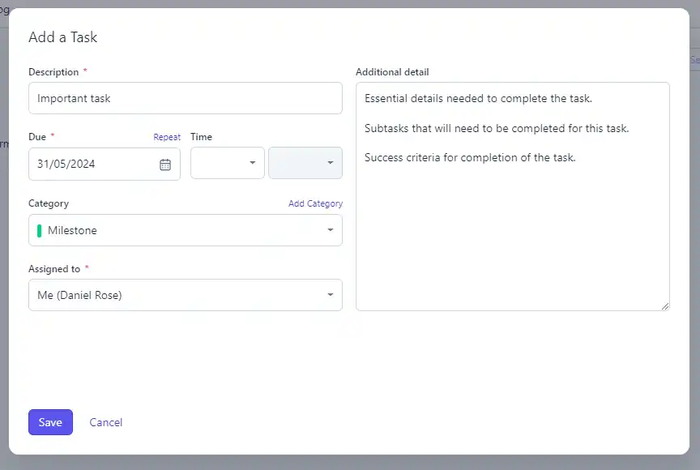Expand the Category dropdown showing Milestone
Screen dimensions: 700x470
point(185,230)
